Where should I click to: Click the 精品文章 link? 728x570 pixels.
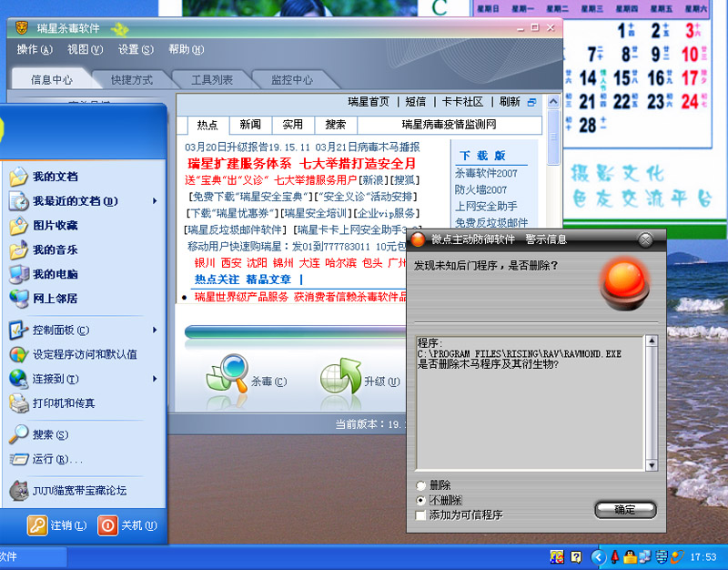(x=268, y=280)
